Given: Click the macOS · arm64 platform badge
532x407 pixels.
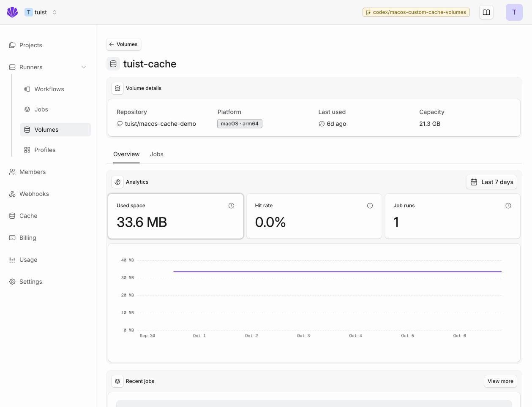Looking at the screenshot, I should pyautogui.click(x=240, y=124).
